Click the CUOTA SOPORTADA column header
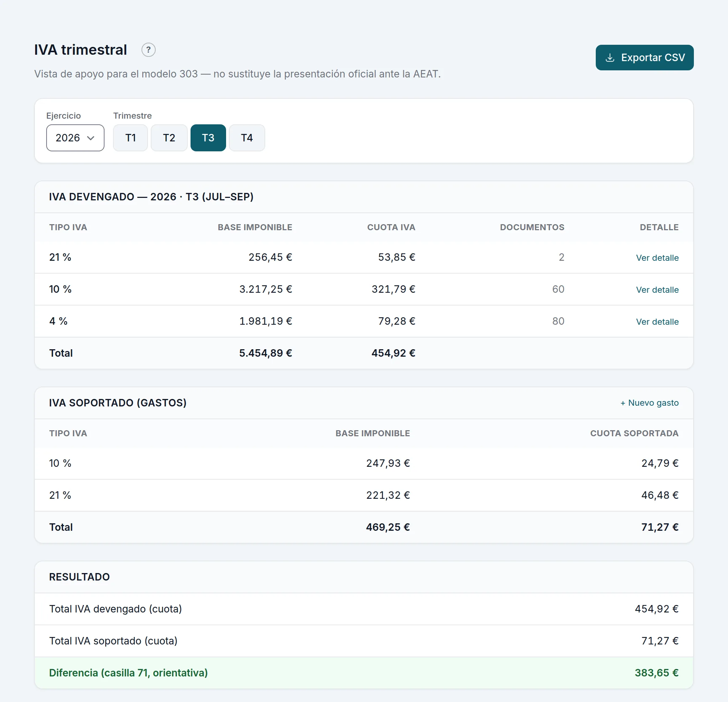 (634, 433)
